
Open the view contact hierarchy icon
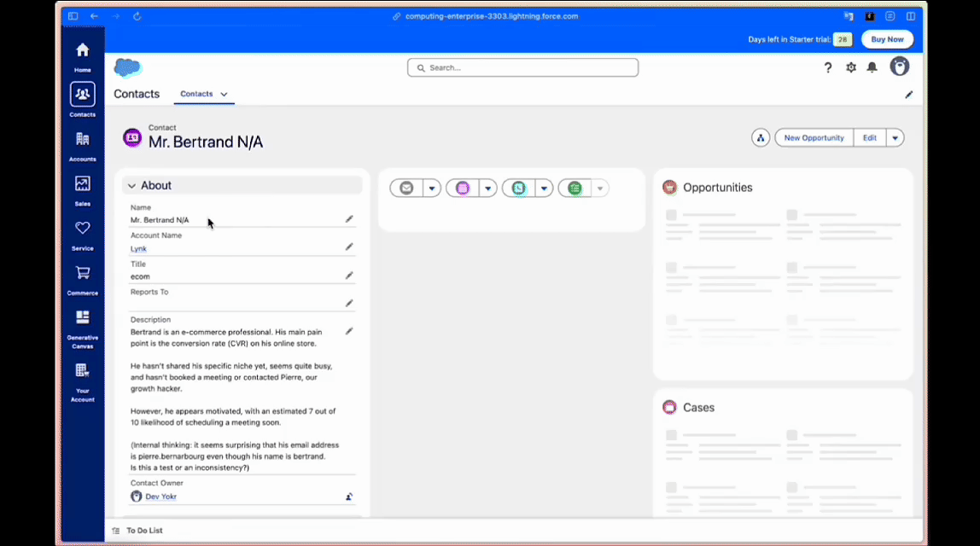(761, 137)
